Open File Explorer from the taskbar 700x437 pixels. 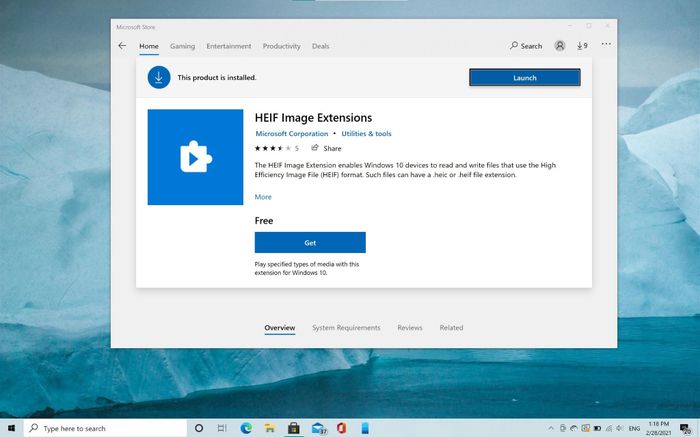click(270, 429)
